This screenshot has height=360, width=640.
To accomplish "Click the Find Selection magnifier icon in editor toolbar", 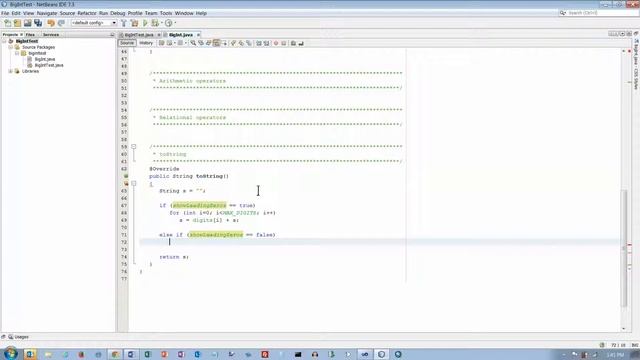I will tap(193, 43).
